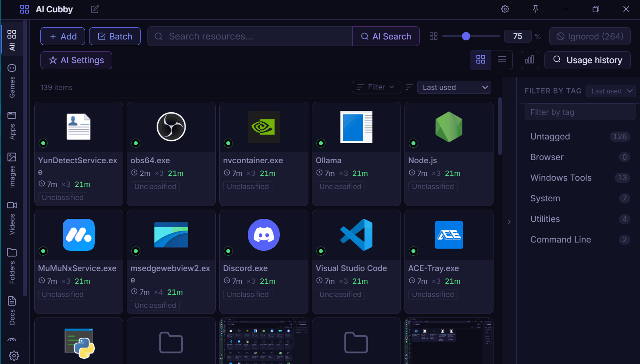Switch to the Apps sidebar tab
This screenshot has height=364, width=640.
(x=12, y=125)
